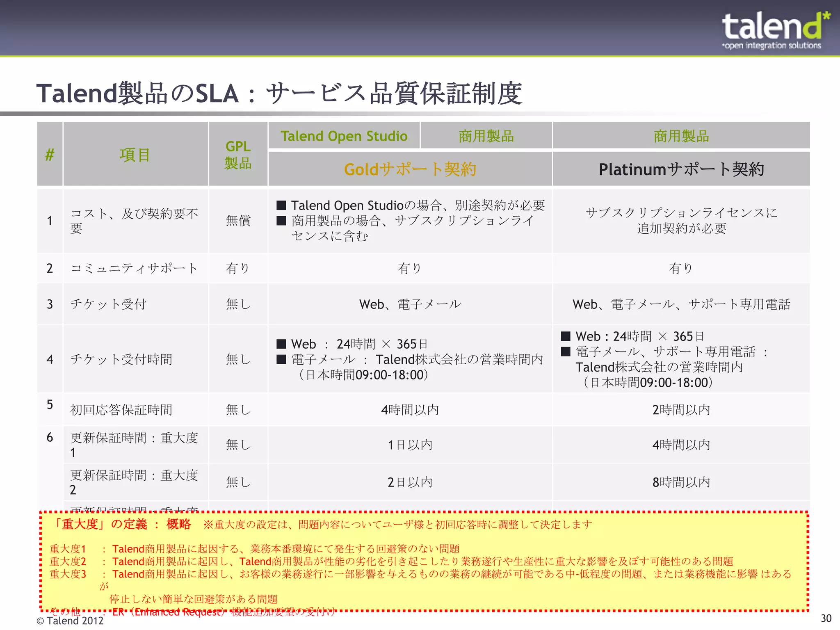Click the page number '30'
The height and width of the screenshot is (630, 840).
click(x=826, y=619)
